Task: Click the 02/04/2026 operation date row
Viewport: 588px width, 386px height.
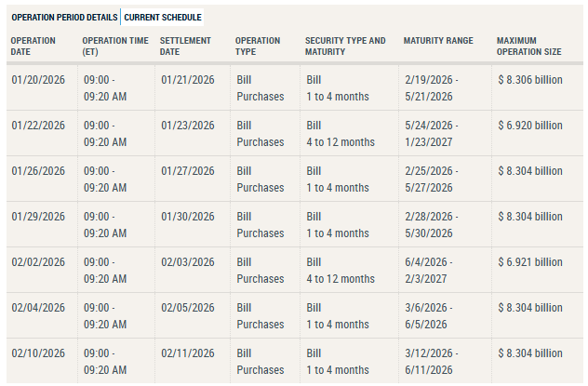Action: [38, 308]
